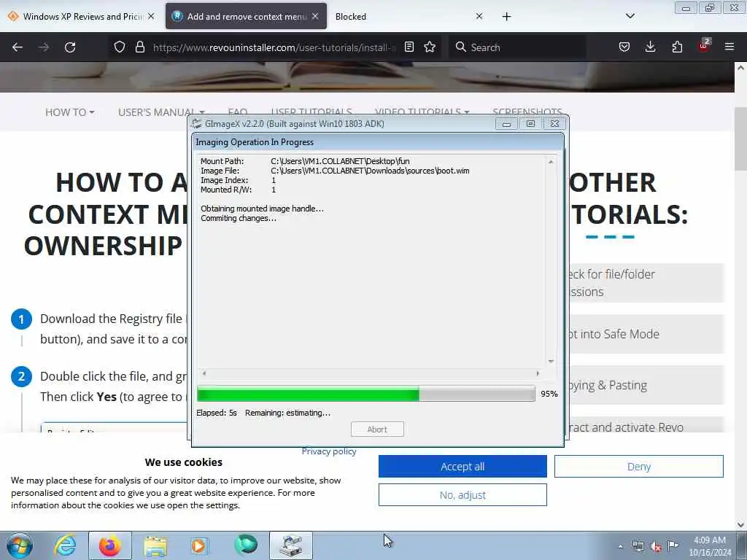
Task: Open the check for file/folder permissions link
Action: pos(646,283)
